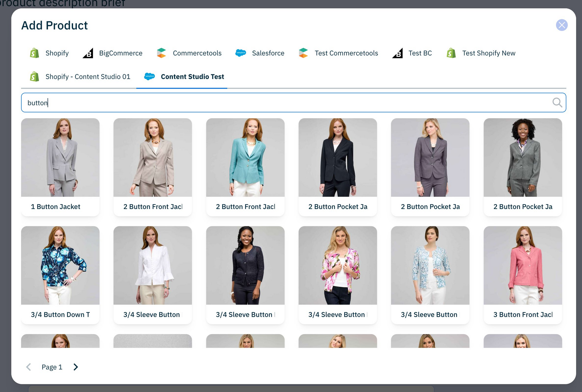Go to the previous results page
582x392 pixels.
pyautogui.click(x=28, y=367)
